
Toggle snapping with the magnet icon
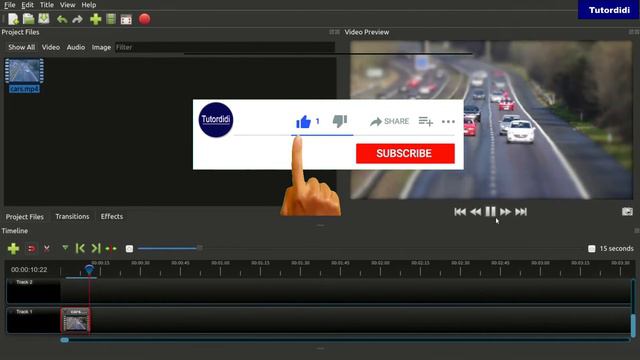coord(31,249)
